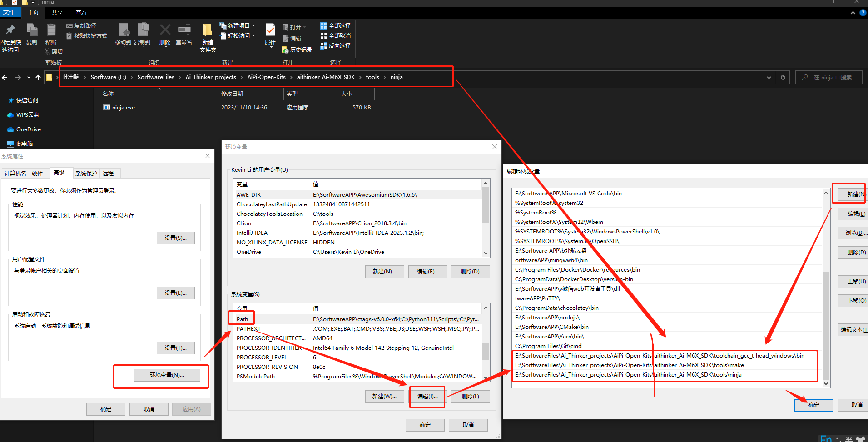Open OneDrive in the navigation pane
868x442 pixels.
(x=24, y=129)
